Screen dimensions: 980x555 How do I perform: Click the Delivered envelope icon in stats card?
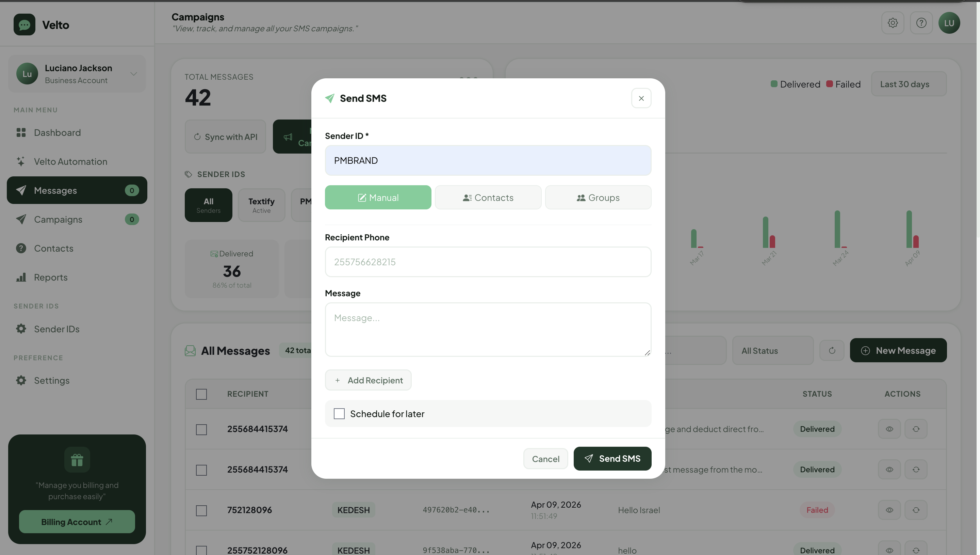coord(214,254)
